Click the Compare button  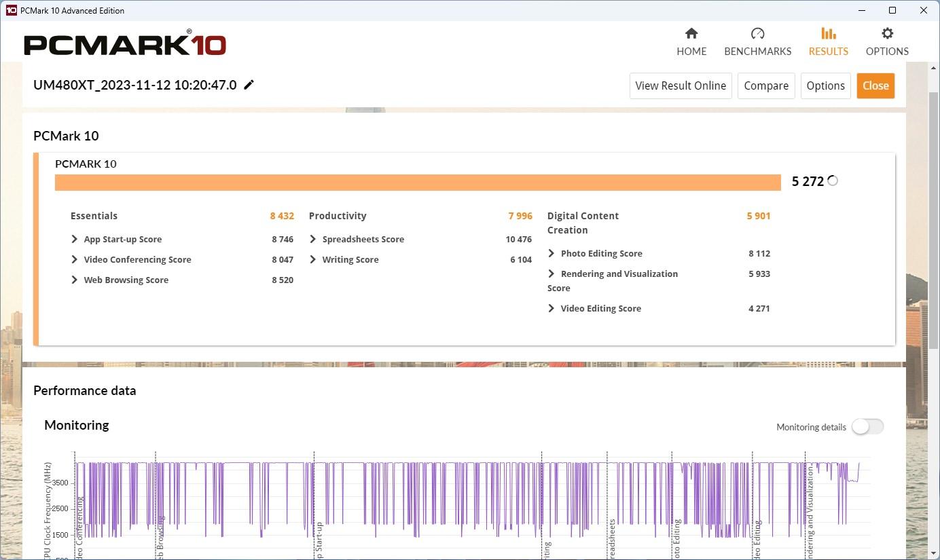(x=766, y=86)
